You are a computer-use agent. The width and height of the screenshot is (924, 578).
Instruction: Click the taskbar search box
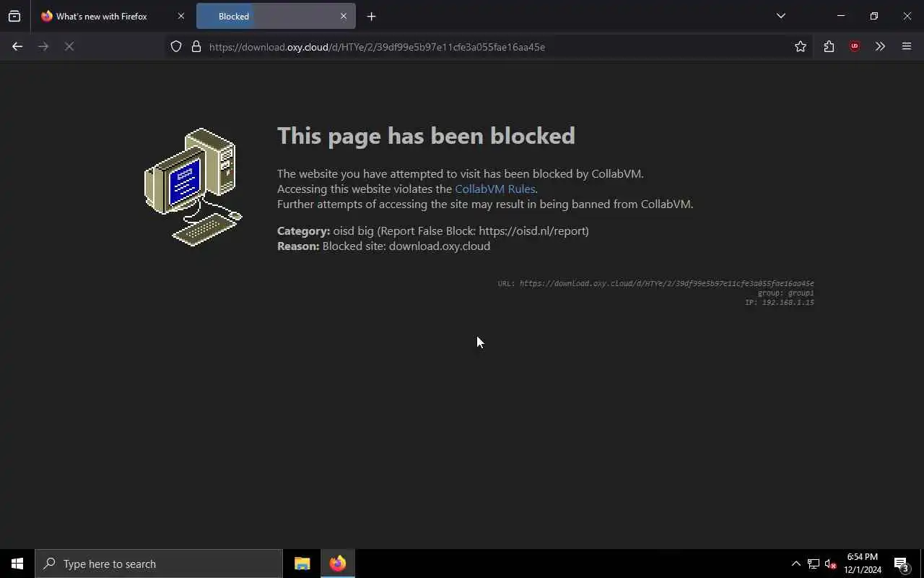pyautogui.click(x=159, y=564)
